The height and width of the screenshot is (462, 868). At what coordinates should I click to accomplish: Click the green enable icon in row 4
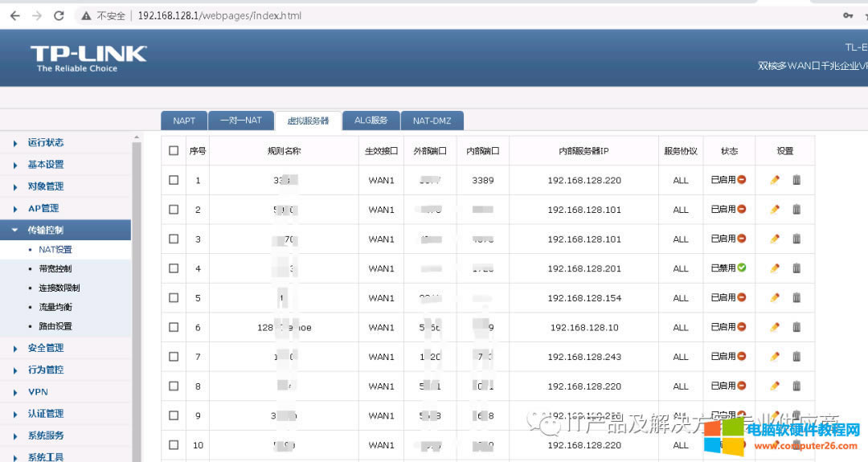[742, 268]
